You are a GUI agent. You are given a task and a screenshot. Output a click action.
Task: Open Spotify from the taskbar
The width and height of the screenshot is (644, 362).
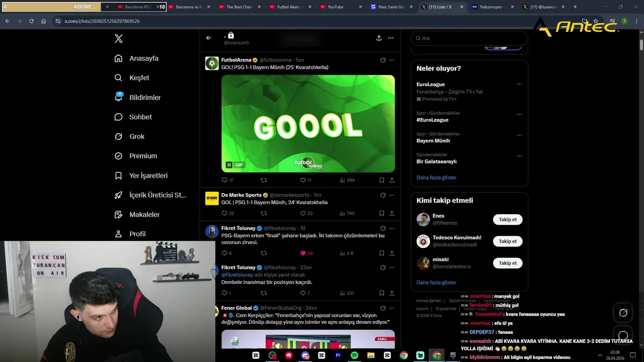[x=354, y=355]
